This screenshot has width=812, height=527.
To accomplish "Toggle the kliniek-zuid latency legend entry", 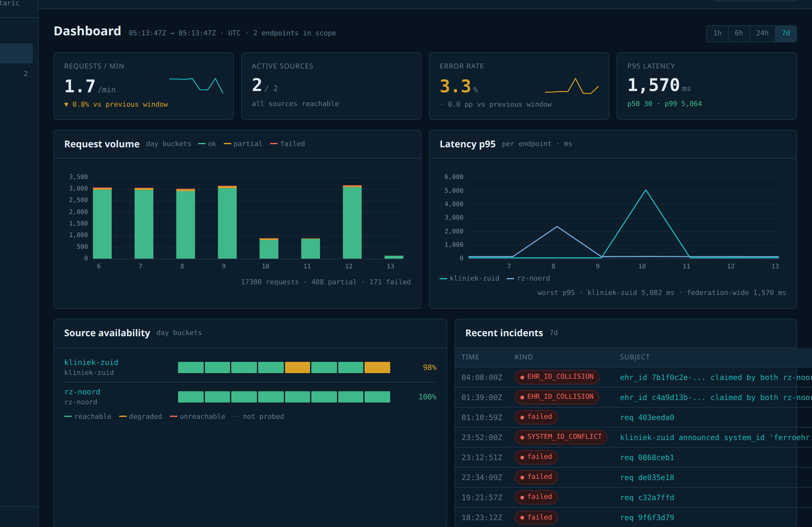I will click(469, 278).
